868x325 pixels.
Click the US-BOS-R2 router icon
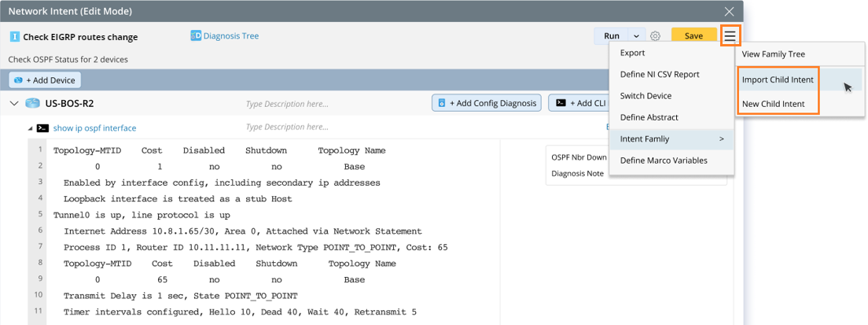33,103
